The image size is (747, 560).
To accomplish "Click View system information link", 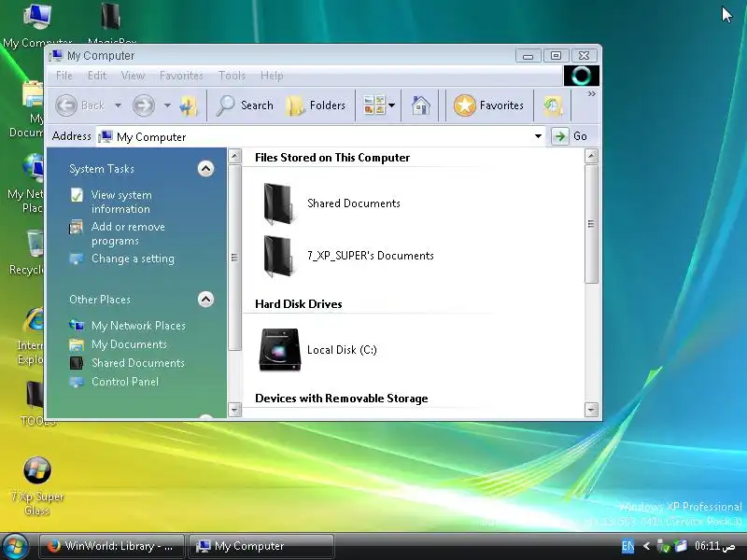I will point(121,202).
